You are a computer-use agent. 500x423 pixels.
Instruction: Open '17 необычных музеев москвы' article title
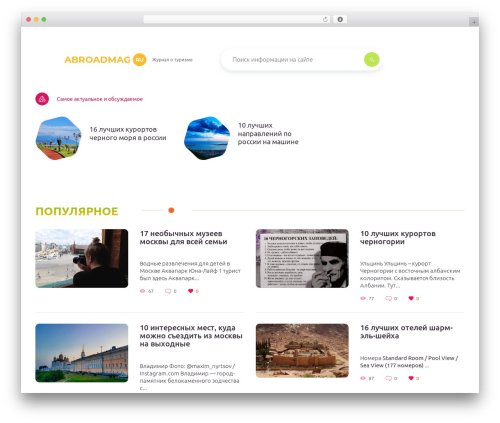tap(183, 238)
